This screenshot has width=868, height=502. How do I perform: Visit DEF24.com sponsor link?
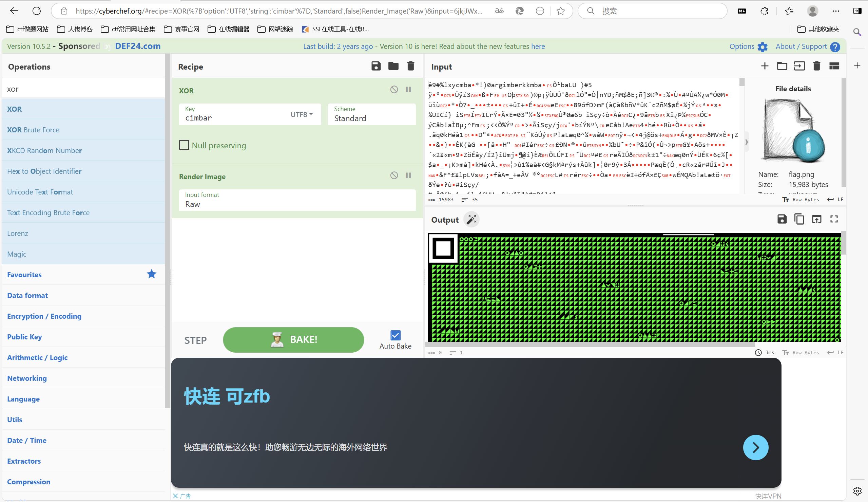tap(138, 46)
